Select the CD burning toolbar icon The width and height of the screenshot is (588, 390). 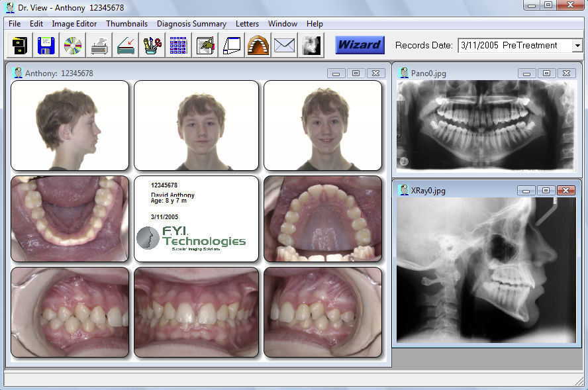point(72,44)
